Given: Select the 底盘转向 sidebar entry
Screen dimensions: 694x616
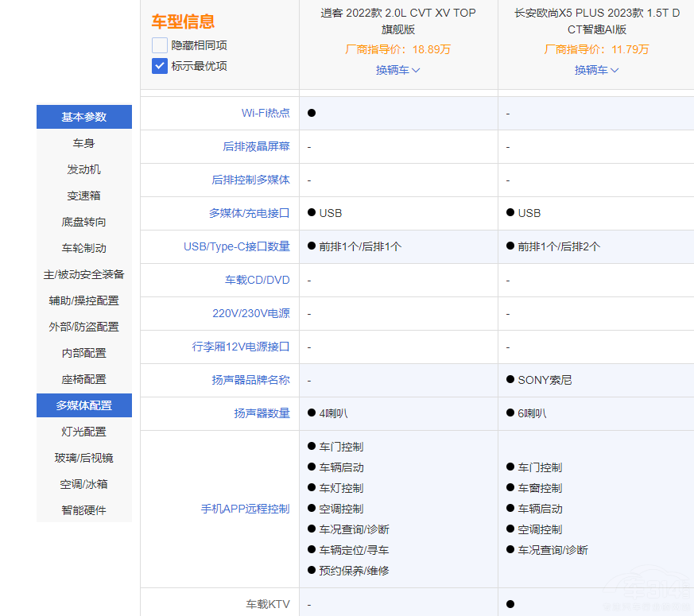Looking at the screenshot, I should (83, 221).
